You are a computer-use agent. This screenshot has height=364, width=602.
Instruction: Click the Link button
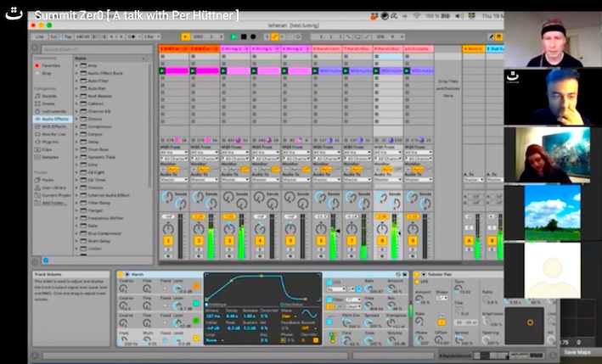40,36
